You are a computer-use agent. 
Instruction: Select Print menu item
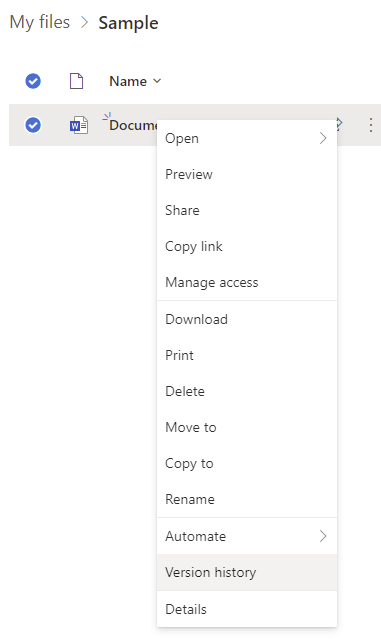(x=247, y=355)
